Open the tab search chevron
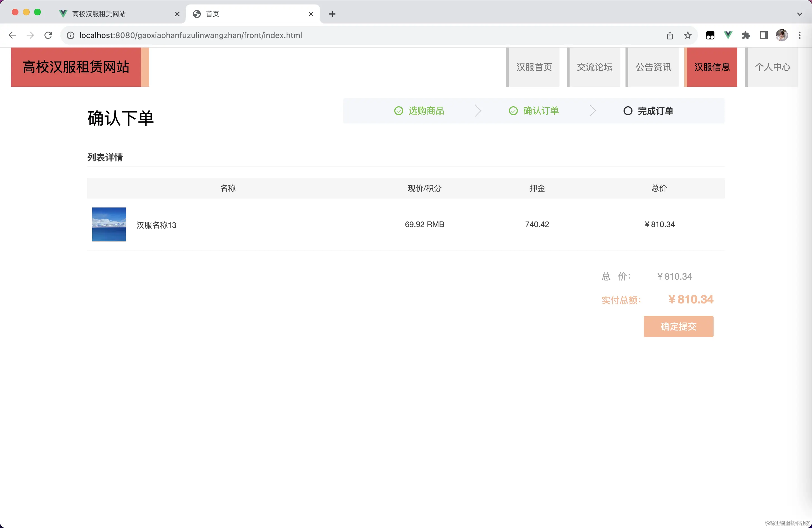 pyautogui.click(x=799, y=14)
